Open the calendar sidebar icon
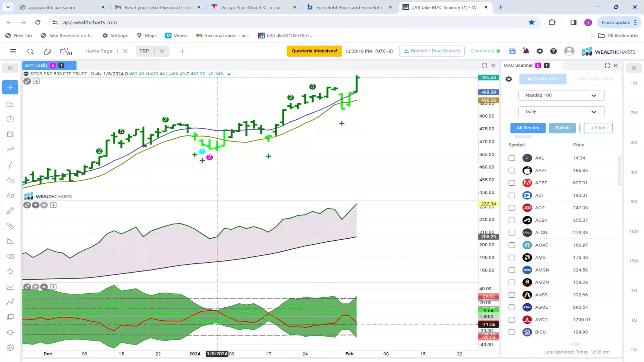Viewport: 644px width, 362px height. pos(10,134)
